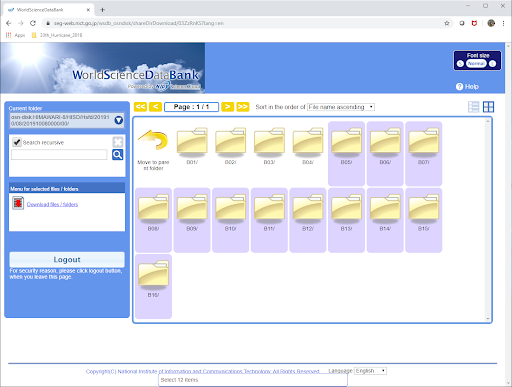Select the B10/ folder icon
This screenshot has height=387, width=512.
coord(231,209)
